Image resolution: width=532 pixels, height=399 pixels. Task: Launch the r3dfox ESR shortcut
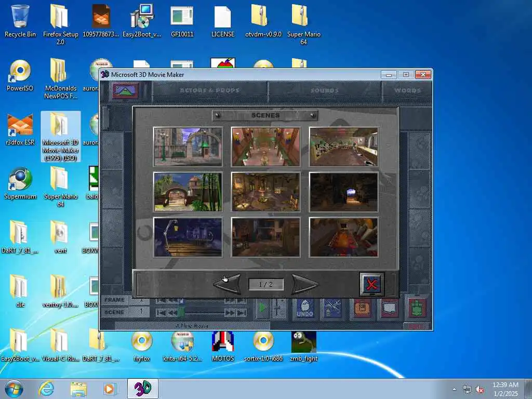(x=20, y=129)
